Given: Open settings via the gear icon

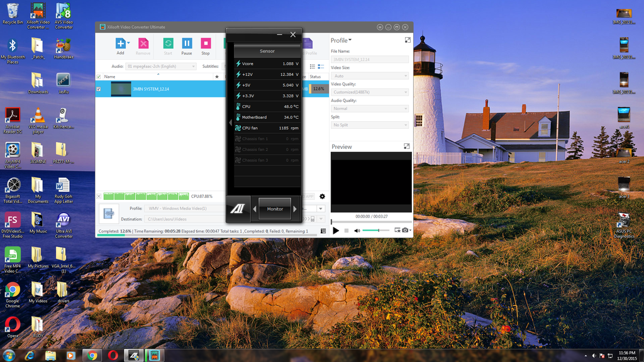Looking at the screenshot, I should pos(323,197).
